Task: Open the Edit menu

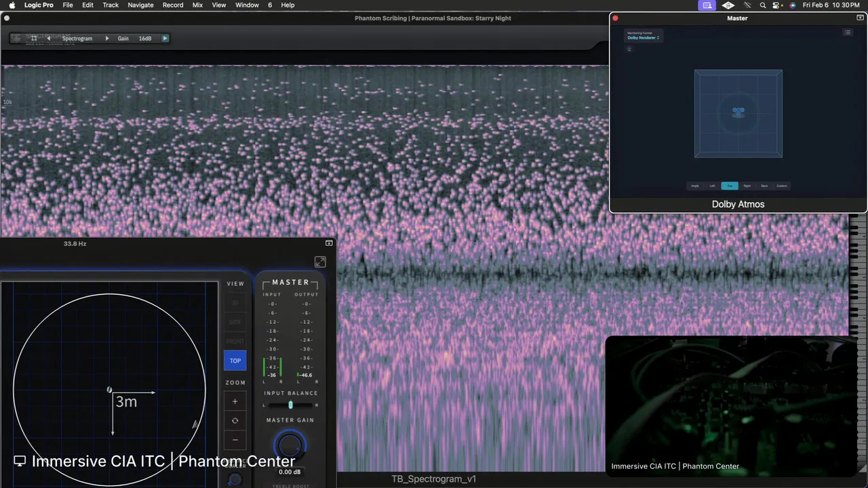Action: 88,5
